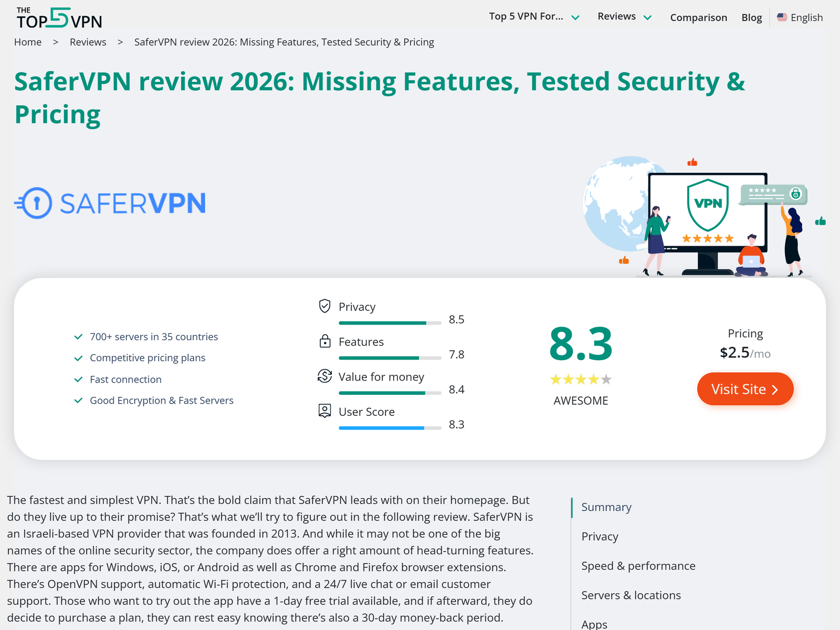The width and height of the screenshot is (840, 630).
Task: Jump to Privacy section in sidebar
Action: coord(600,537)
